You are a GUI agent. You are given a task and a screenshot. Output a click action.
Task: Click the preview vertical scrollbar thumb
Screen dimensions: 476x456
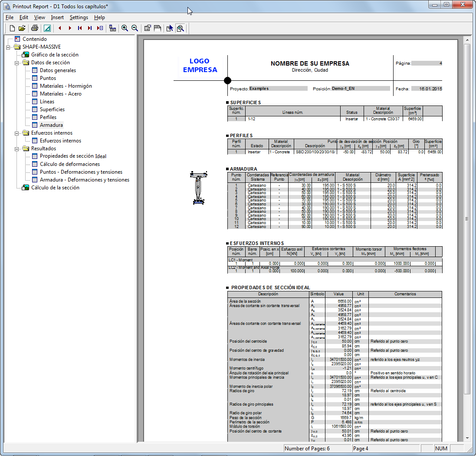(x=467, y=219)
